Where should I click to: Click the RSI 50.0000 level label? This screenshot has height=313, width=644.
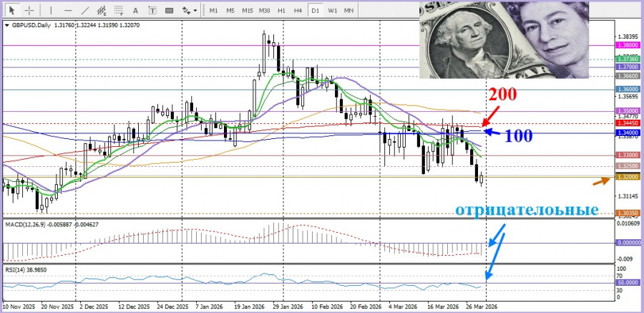click(x=628, y=283)
